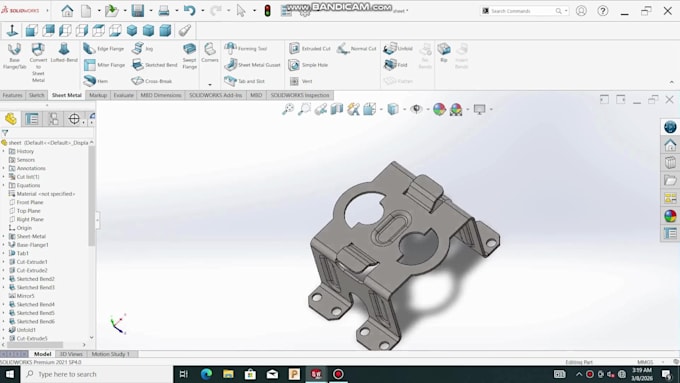Image resolution: width=680 pixels, height=383 pixels.
Task: Switch to the Markup tab
Action: pyautogui.click(x=98, y=95)
